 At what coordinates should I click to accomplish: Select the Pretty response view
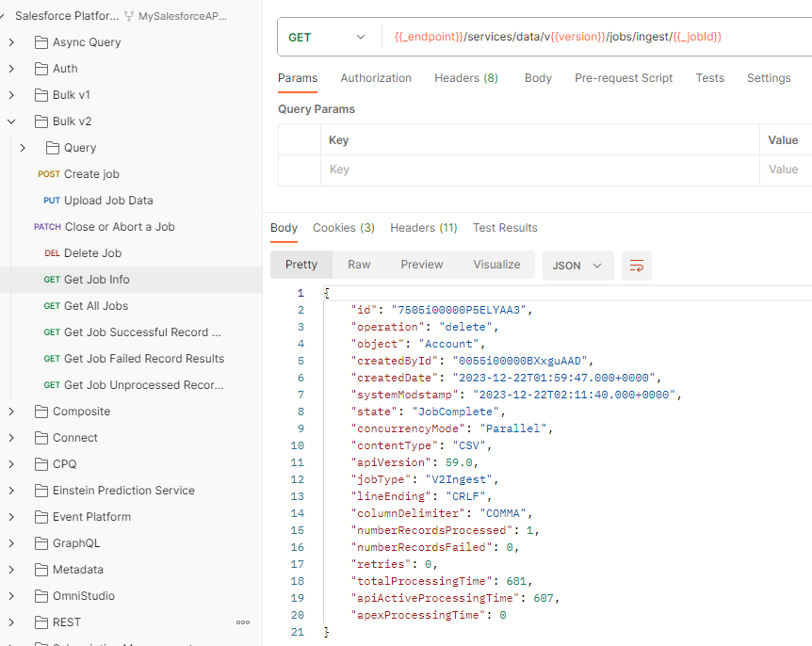[x=301, y=265]
